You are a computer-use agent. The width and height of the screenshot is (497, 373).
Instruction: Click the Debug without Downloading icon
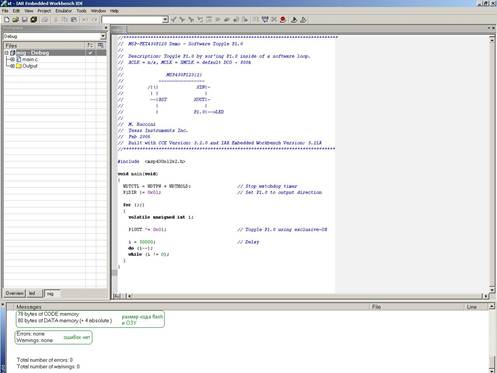pos(303,20)
